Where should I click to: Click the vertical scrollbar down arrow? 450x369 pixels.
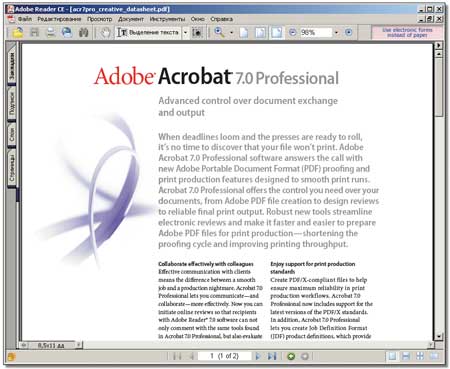coord(439,336)
